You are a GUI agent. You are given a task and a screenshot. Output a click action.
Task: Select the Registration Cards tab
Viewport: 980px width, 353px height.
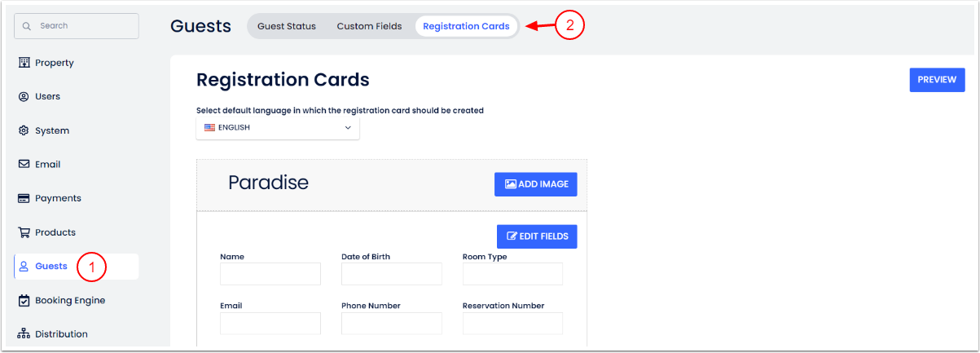click(466, 26)
